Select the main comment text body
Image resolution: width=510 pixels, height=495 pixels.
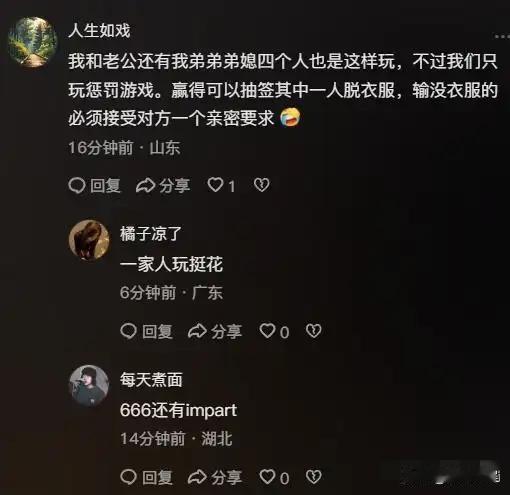pyautogui.click(x=283, y=90)
